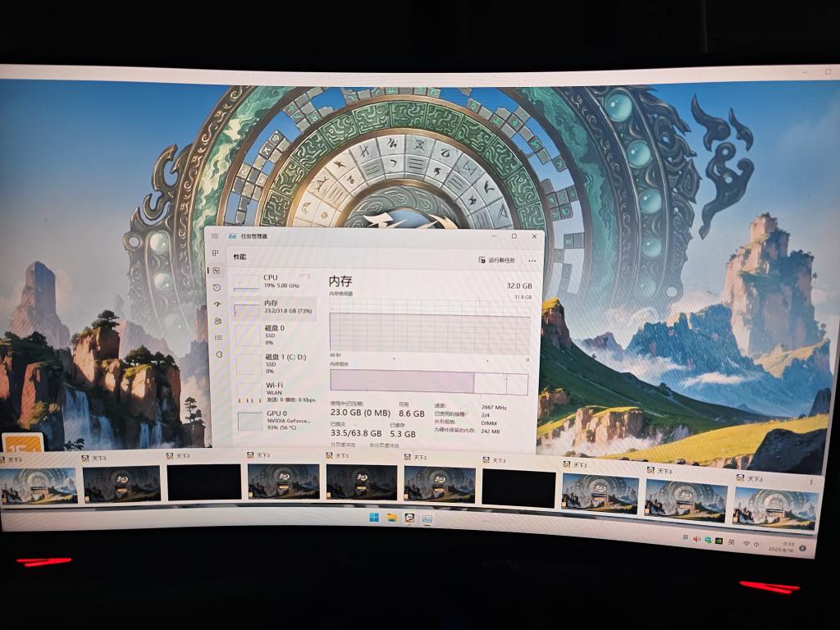Click the 2667 MHz speed value
840x630 pixels.
click(x=494, y=408)
